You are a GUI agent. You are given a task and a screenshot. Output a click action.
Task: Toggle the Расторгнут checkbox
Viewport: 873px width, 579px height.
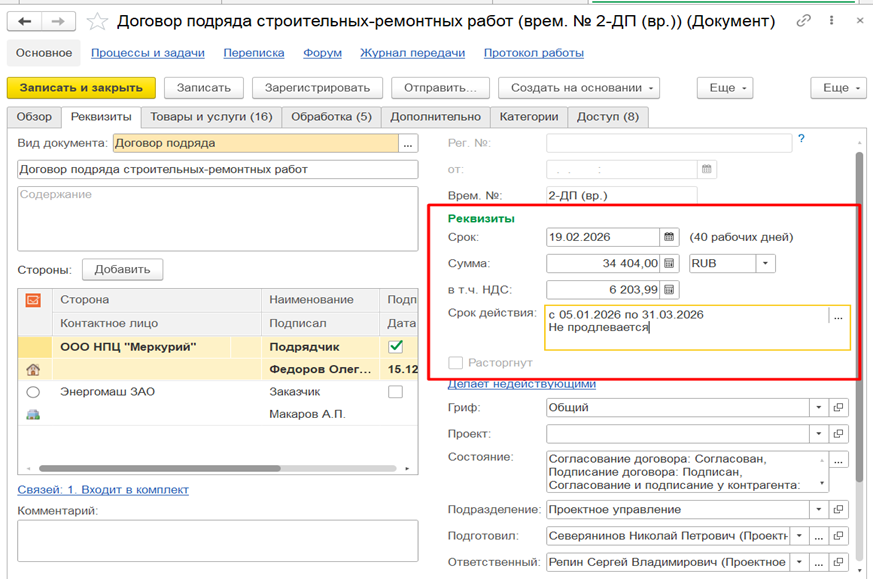[x=455, y=363]
